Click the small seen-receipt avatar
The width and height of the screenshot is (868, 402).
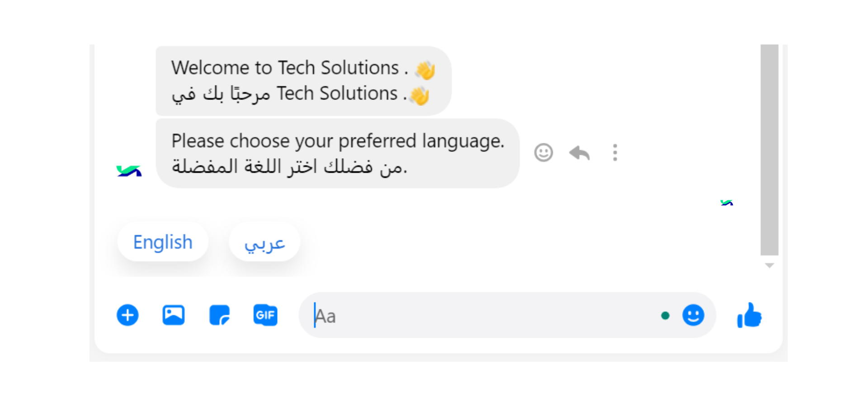[x=726, y=203]
